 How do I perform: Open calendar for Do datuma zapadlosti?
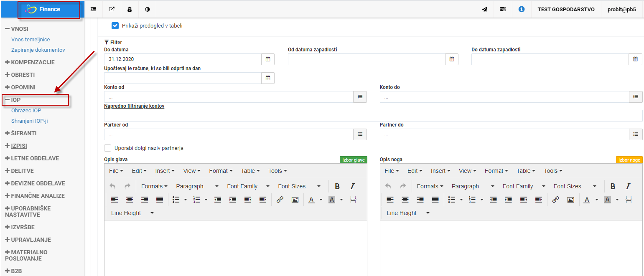click(636, 59)
